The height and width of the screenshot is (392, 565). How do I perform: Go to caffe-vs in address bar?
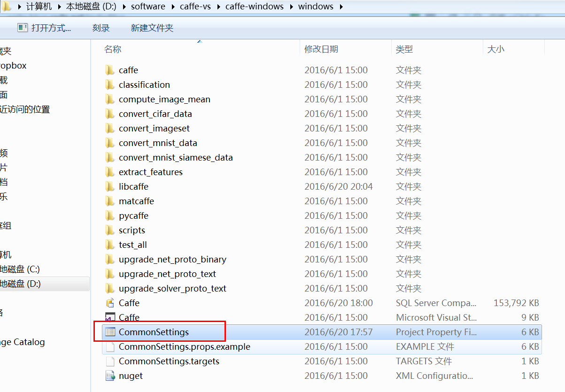[196, 7]
